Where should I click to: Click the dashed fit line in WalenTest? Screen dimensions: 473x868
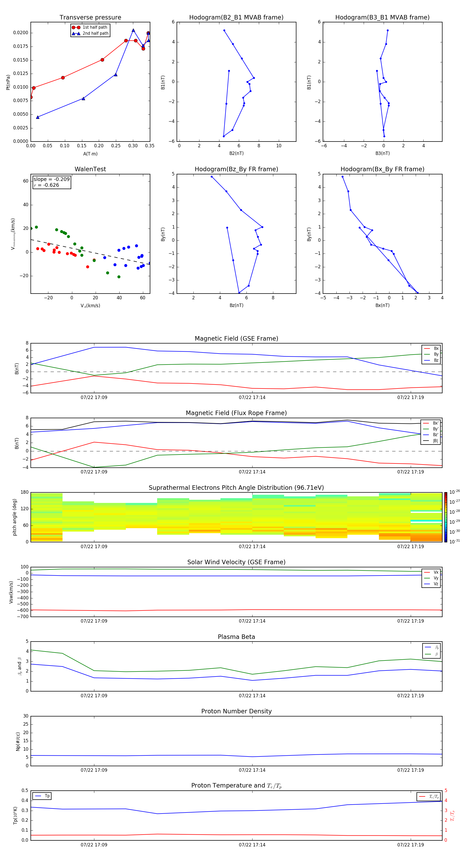pos(90,252)
